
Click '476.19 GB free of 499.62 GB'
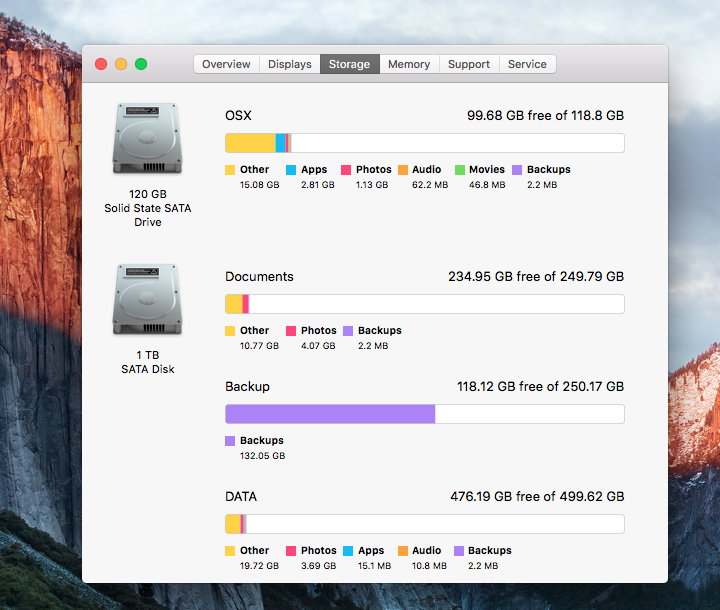[537, 497]
